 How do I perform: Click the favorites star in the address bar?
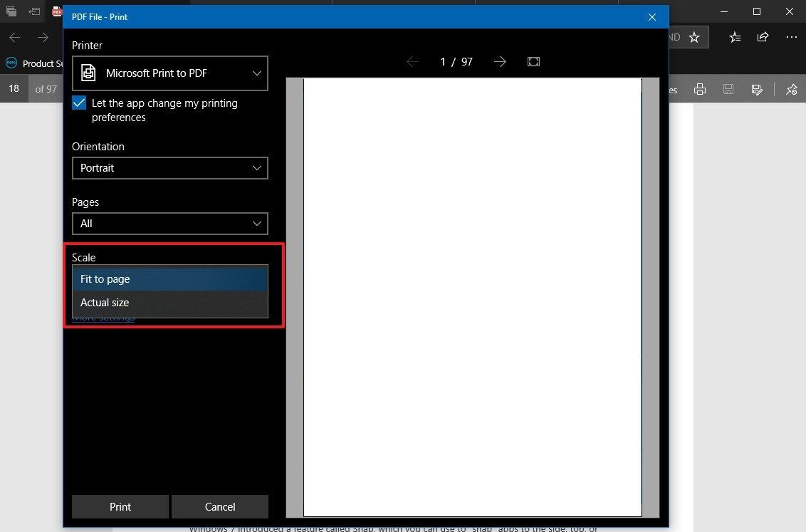[694, 36]
